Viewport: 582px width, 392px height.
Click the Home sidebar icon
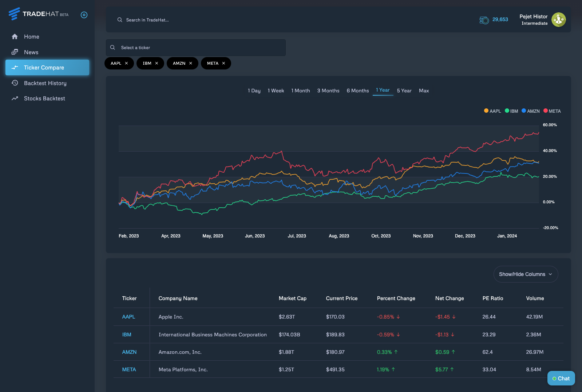click(15, 37)
